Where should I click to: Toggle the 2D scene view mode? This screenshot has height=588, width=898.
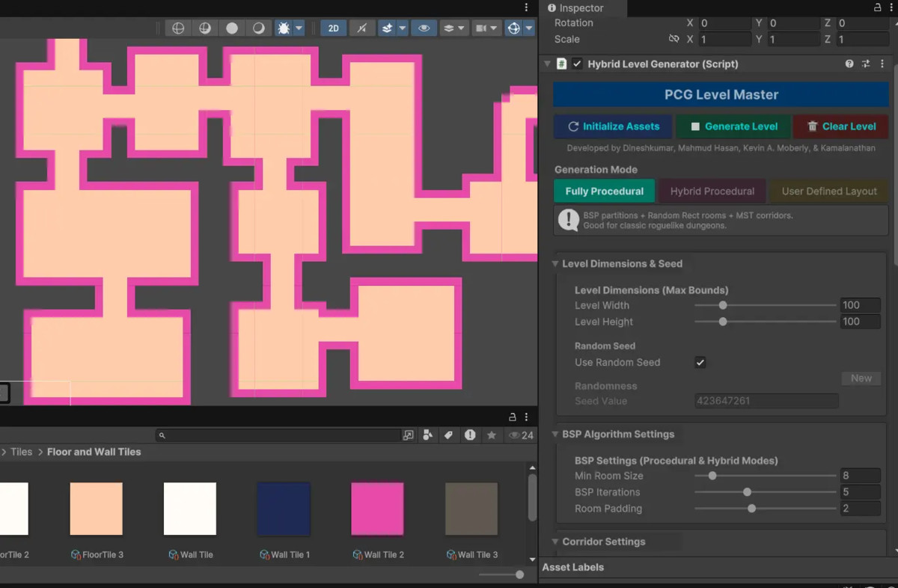pos(333,28)
